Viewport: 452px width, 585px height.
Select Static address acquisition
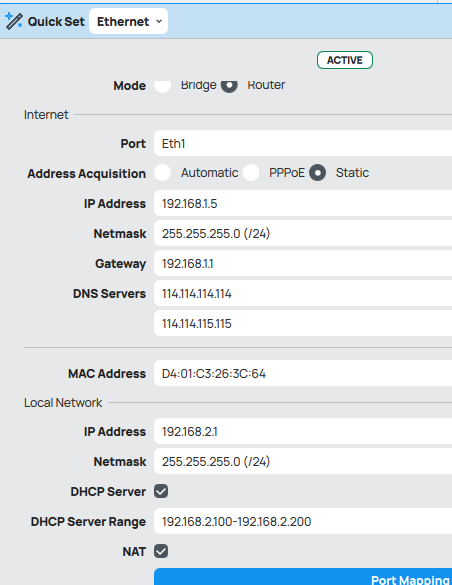[317, 173]
